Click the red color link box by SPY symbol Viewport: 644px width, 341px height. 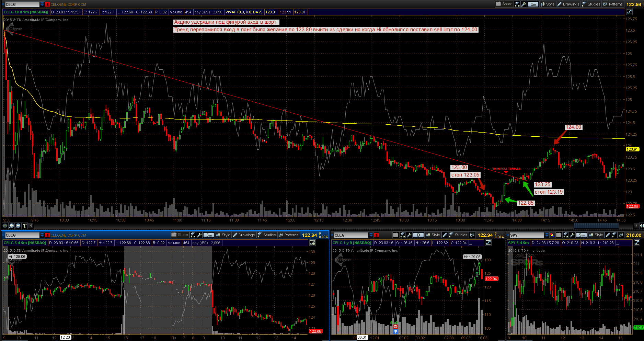(552, 235)
